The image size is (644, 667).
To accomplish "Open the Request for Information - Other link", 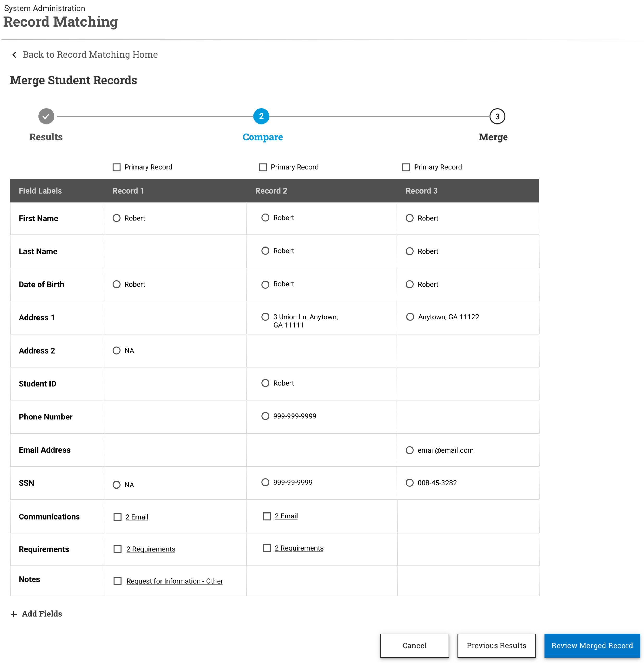I will pos(175,581).
